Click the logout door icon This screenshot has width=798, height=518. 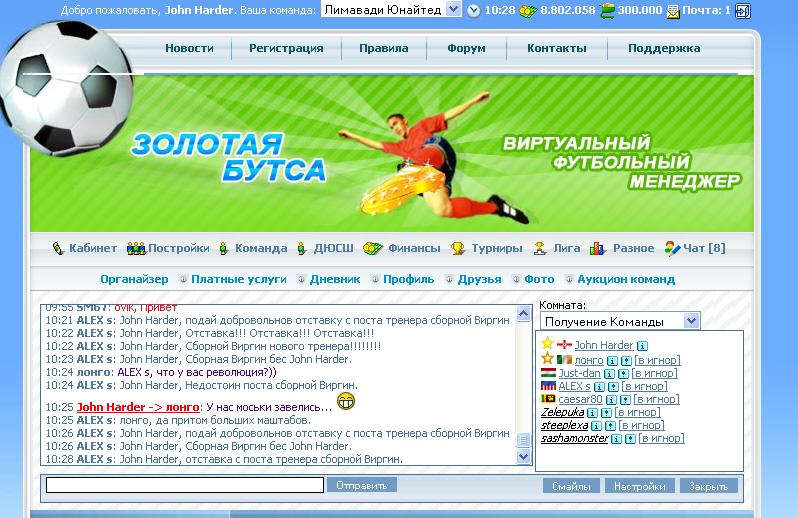click(742, 11)
